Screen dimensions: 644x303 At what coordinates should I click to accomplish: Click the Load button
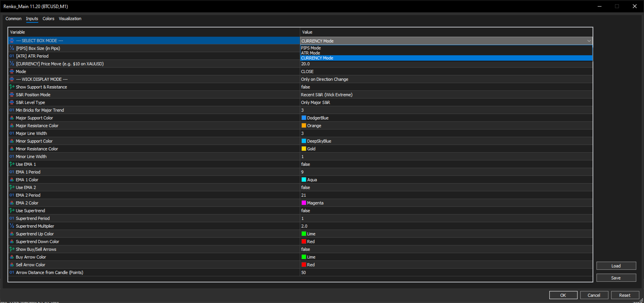pyautogui.click(x=616, y=266)
